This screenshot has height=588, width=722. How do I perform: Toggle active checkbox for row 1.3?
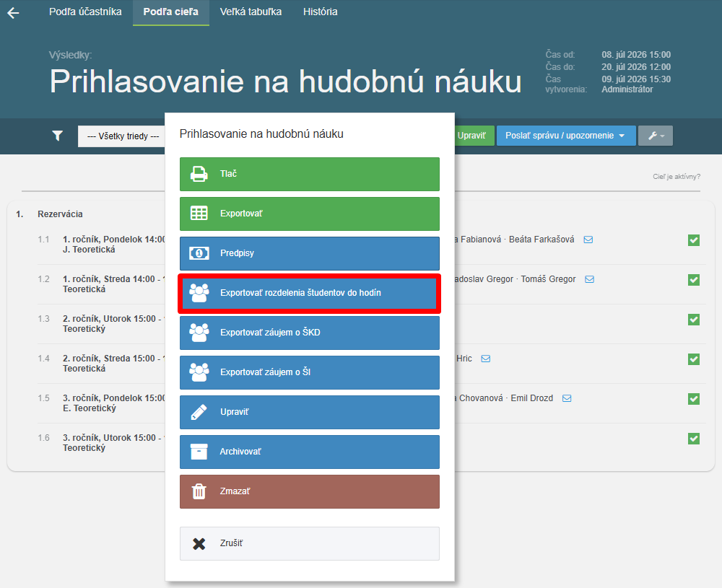click(694, 320)
